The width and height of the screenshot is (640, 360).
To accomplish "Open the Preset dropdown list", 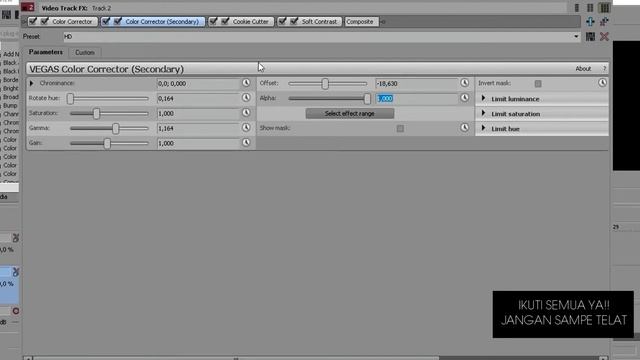I will (576, 37).
